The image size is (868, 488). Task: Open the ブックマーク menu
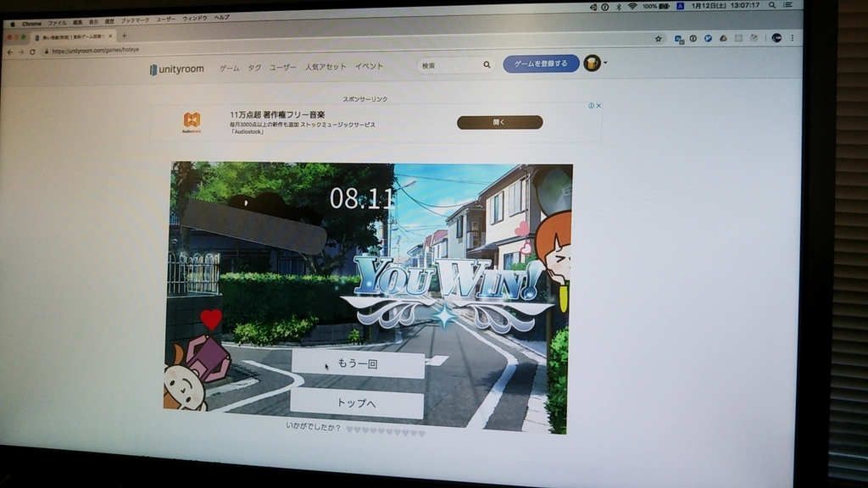coord(135,20)
